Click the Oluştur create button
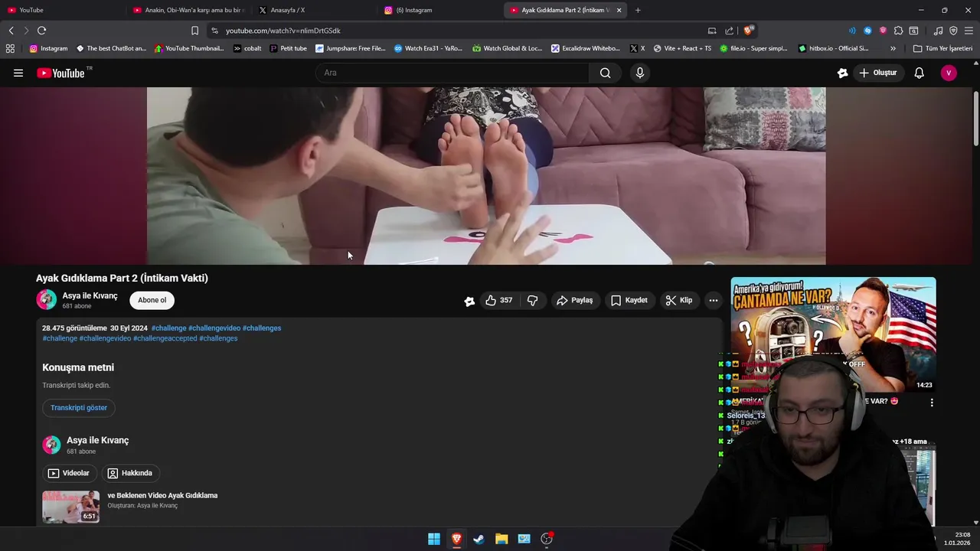Screen dimensions: 980x551 point(877,73)
